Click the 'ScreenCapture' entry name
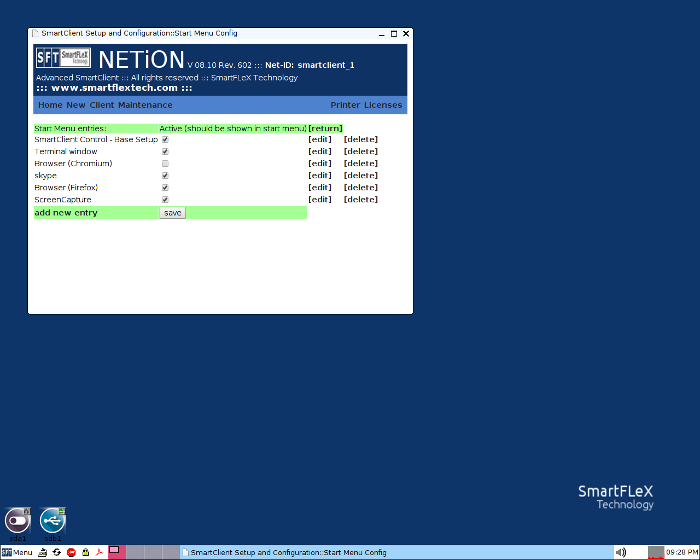The image size is (700, 560). [63, 200]
